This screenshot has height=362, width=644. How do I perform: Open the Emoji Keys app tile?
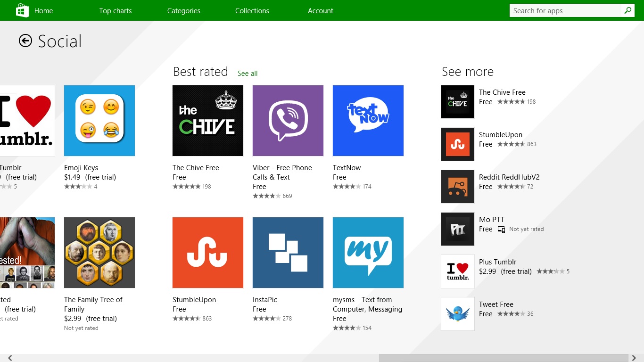(99, 121)
